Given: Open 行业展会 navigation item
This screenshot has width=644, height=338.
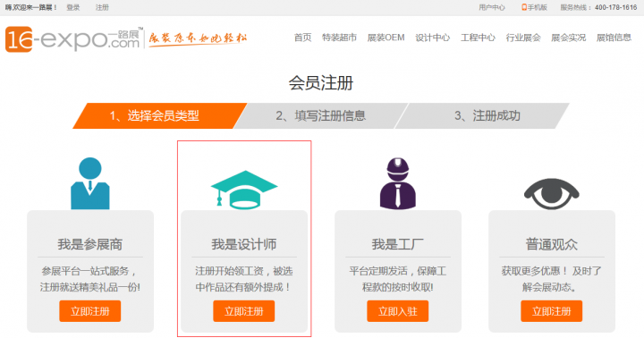Looking at the screenshot, I should (523, 38).
